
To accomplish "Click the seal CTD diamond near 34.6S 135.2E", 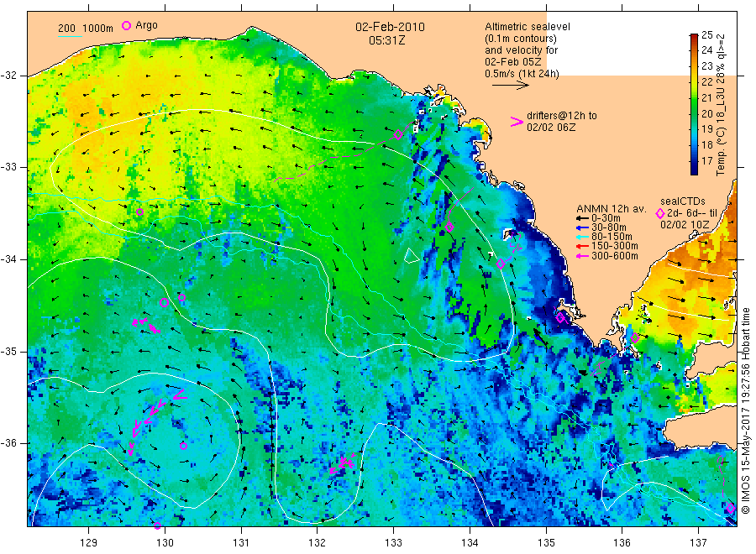I will click(x=560, y=317).
